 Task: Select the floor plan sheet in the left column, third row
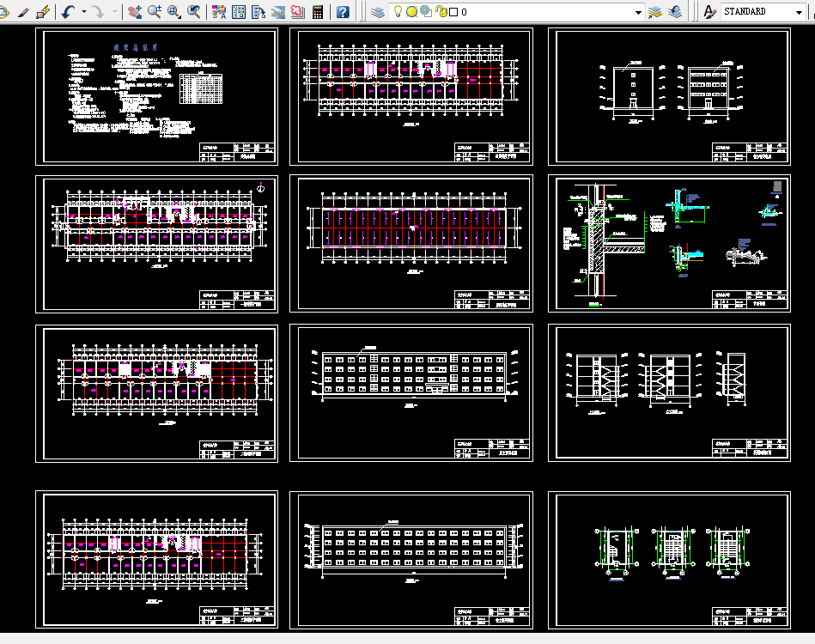click(156, 393)
